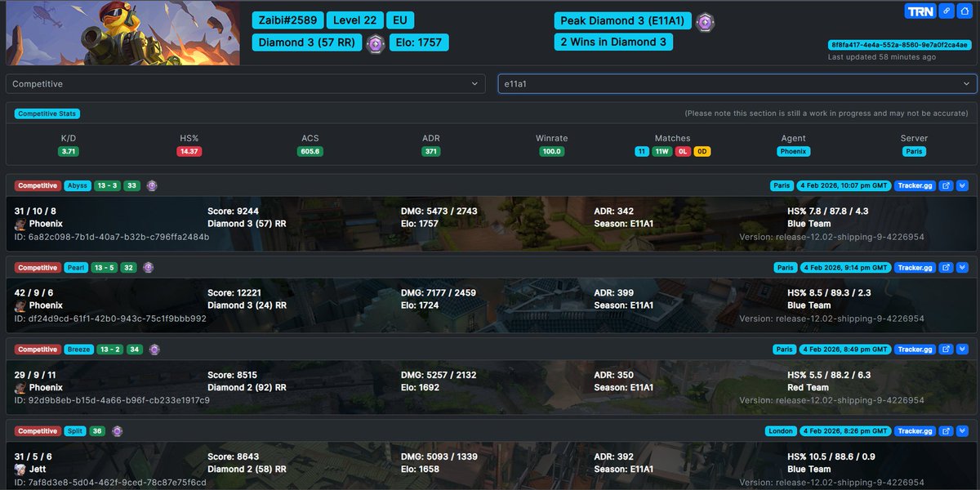Click the K/D value 3.71
The image size is (980, 490).
(x=69, y=151)
